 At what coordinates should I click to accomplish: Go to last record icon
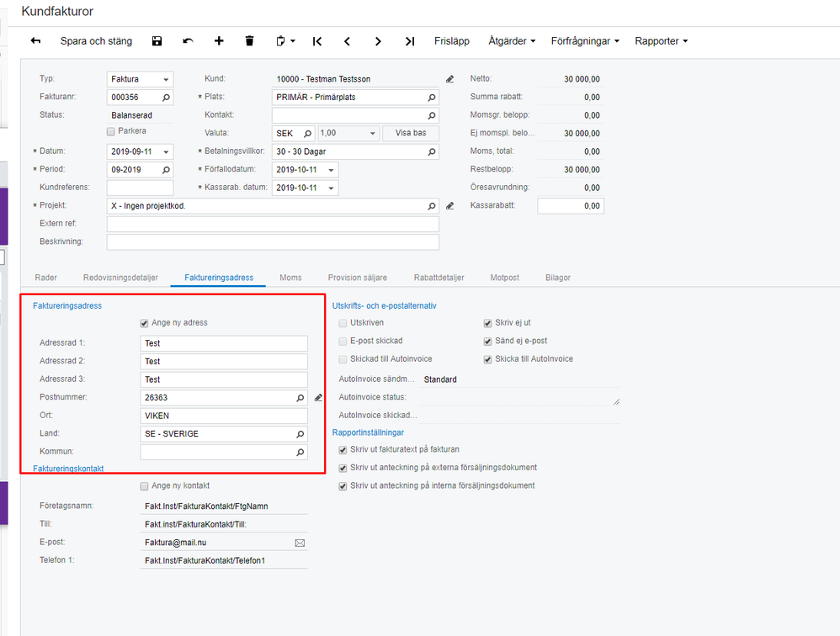[x=410, y=41]
